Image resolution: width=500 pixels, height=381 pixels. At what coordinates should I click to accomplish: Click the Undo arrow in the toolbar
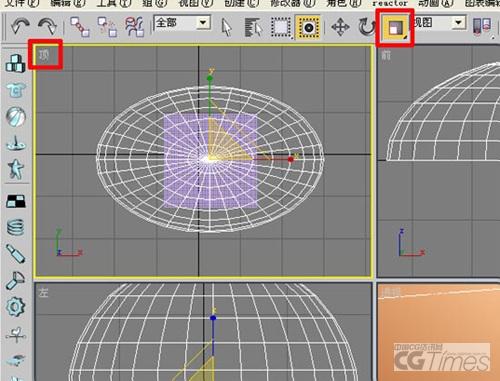coord(20,26)
